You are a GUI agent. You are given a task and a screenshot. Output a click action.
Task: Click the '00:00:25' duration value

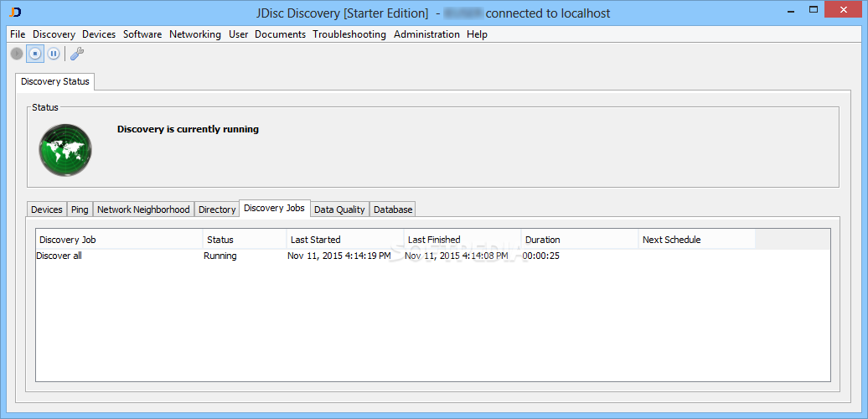[x=541, y=256]
